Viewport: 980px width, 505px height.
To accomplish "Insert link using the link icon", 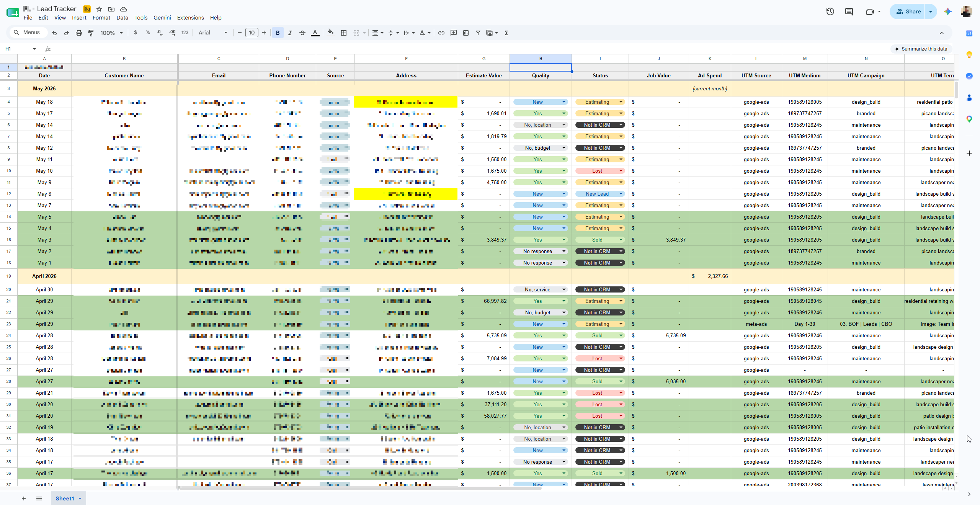I will tap(441, 33).
